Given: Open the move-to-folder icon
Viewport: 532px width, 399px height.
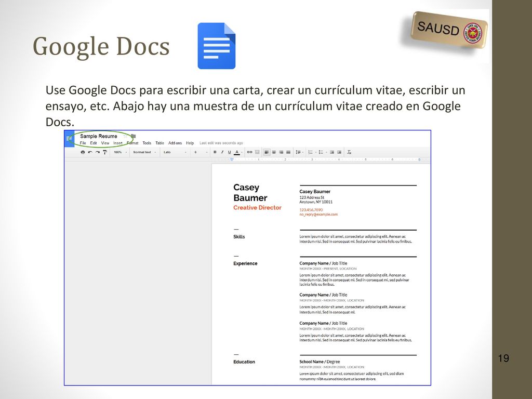Looking at the screenshot, I should pos(134,136).
